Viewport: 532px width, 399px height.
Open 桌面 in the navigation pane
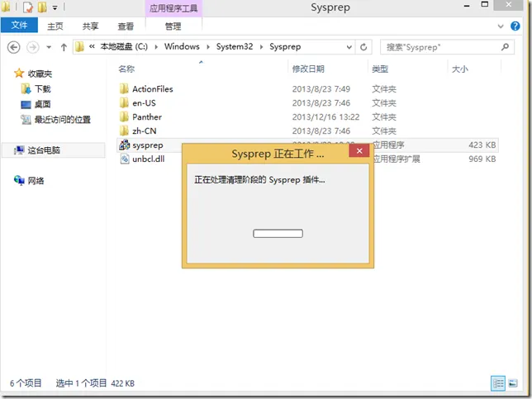click(42, 104)
